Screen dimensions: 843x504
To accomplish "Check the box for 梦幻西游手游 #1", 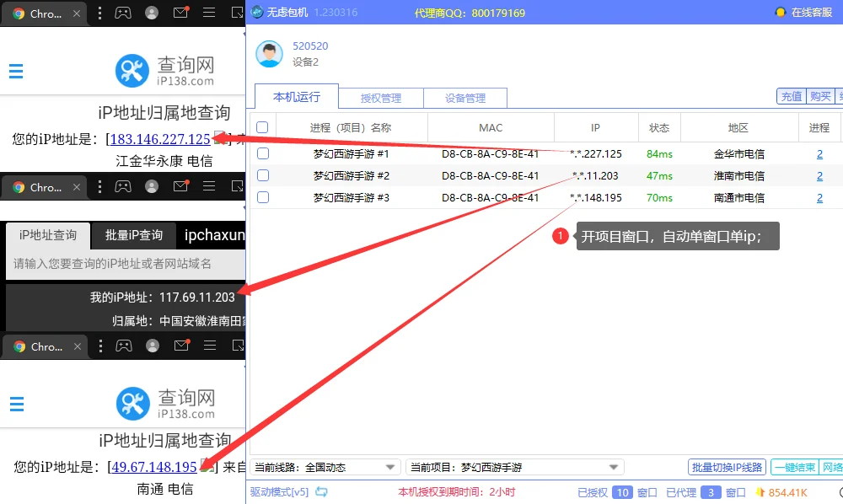I will pos(263,153).
